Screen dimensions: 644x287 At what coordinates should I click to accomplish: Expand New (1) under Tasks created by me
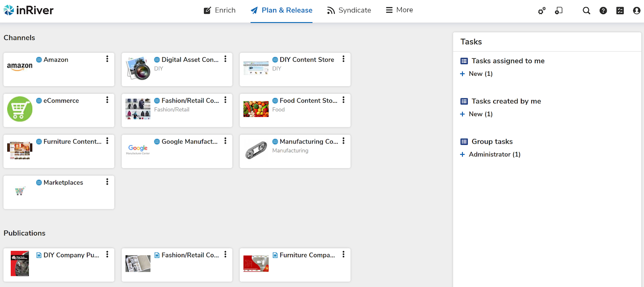(x=477, y=114)
